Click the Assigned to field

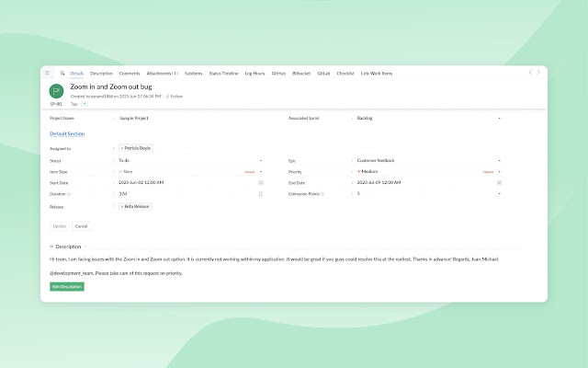(x=190, y=148)
